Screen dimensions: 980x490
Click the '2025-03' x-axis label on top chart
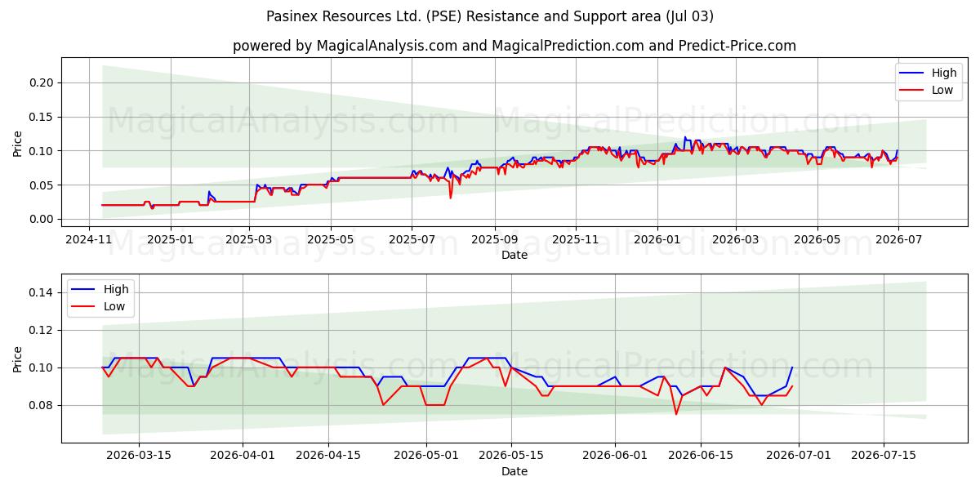(250, 239)
